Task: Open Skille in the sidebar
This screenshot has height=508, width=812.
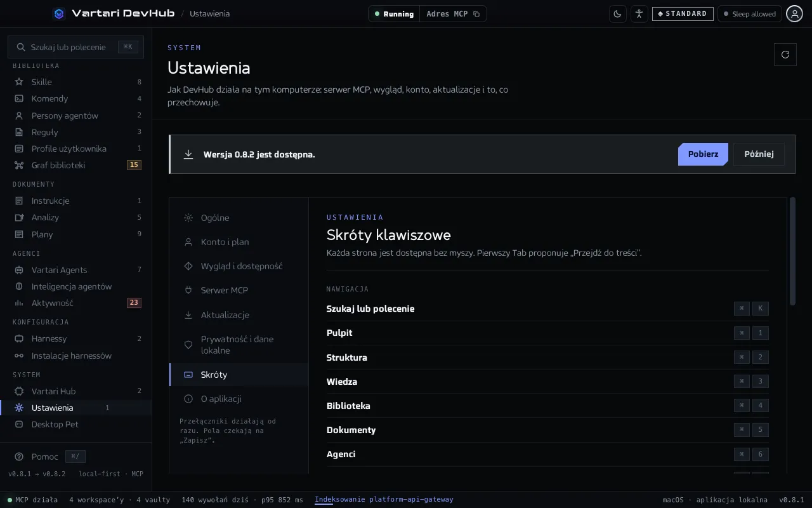Action: click(76, 82)
